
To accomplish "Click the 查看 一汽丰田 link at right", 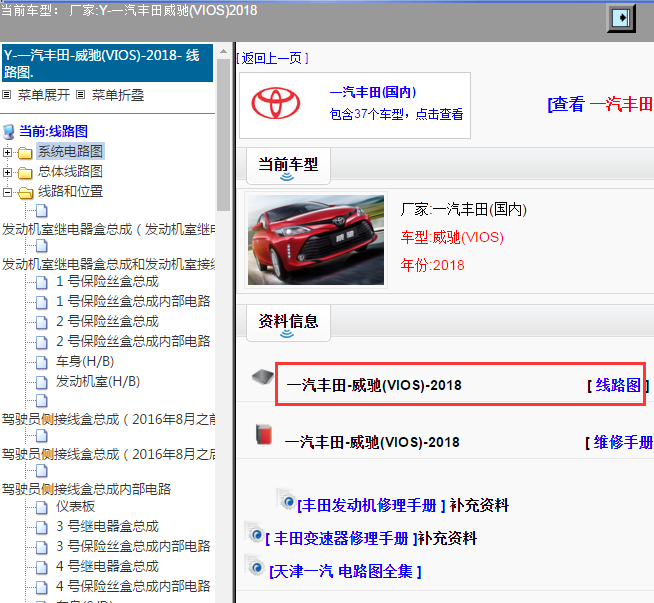I will 600,104.
